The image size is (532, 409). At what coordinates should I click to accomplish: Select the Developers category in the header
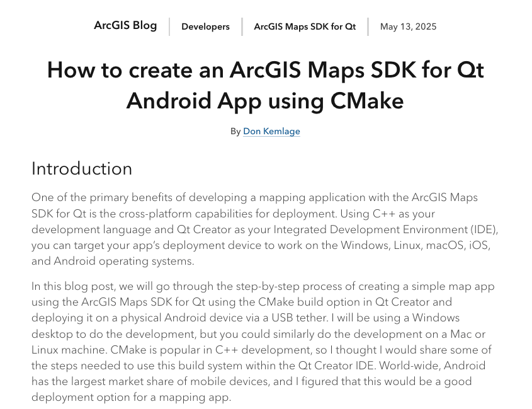205,26
